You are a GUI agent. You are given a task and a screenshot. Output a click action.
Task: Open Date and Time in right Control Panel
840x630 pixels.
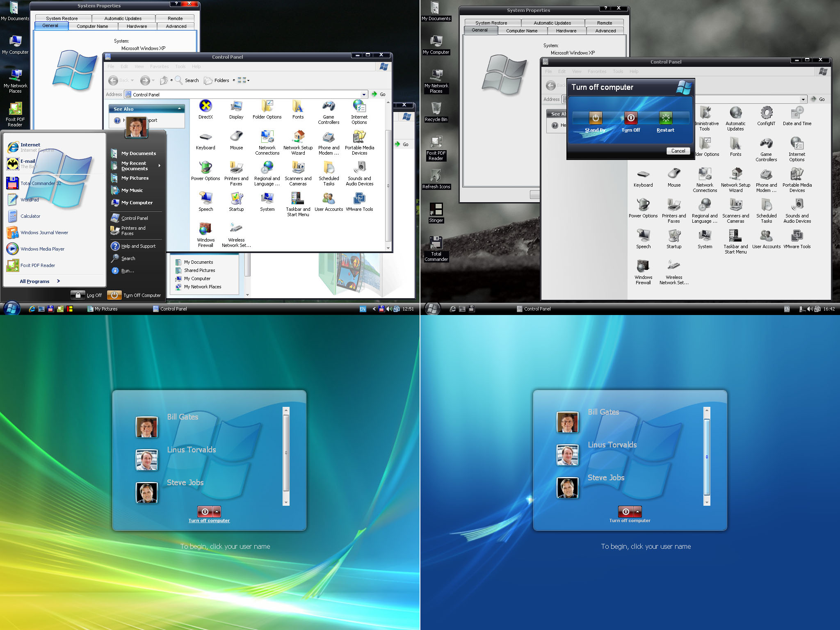797,116
